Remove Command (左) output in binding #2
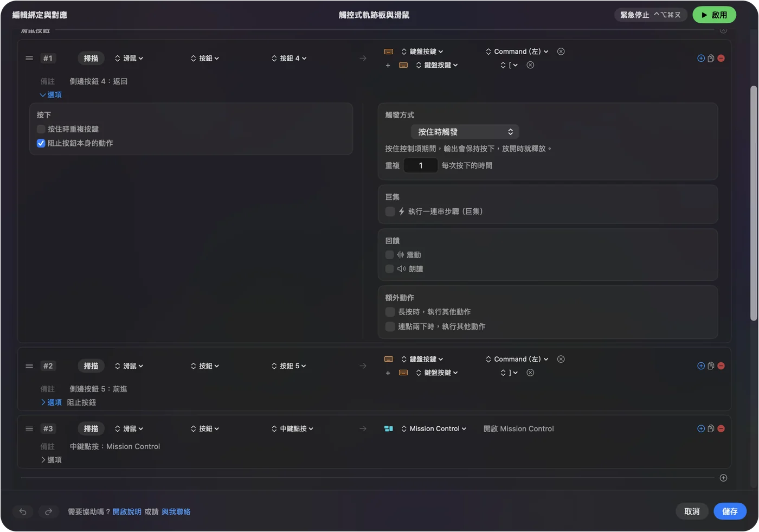The height and width of the screenshot is (532, 759). coord(561,359)
